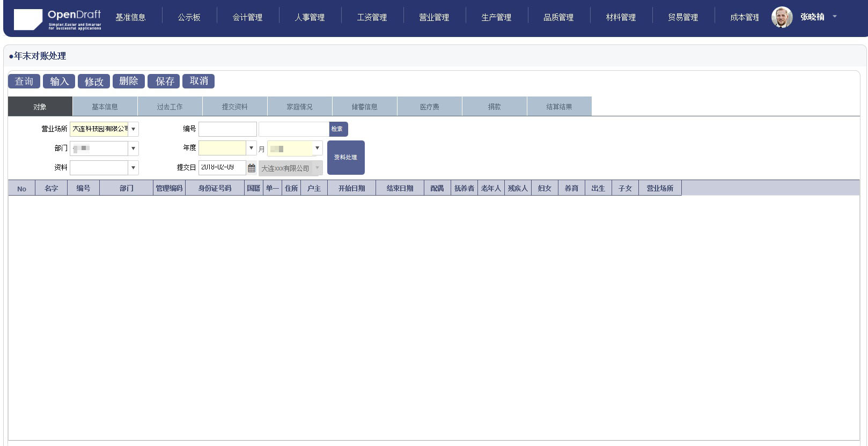Select the 医疗费 tab

coord(429,107)
